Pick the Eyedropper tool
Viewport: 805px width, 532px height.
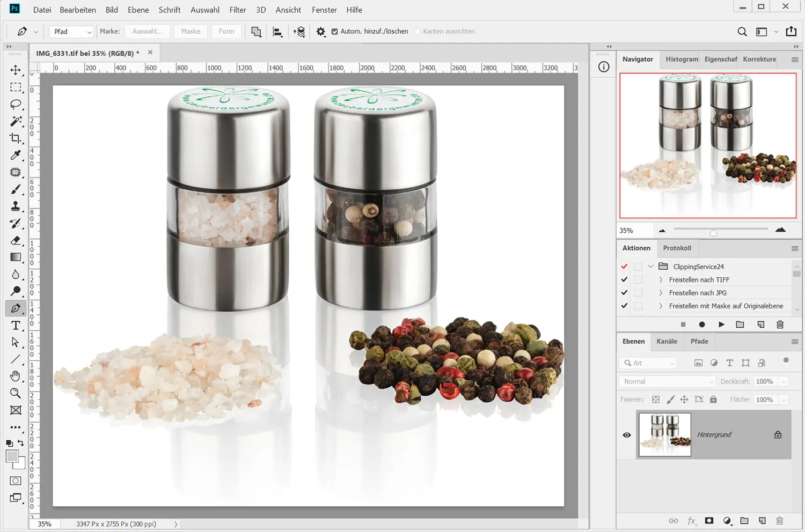pos(16,156)
